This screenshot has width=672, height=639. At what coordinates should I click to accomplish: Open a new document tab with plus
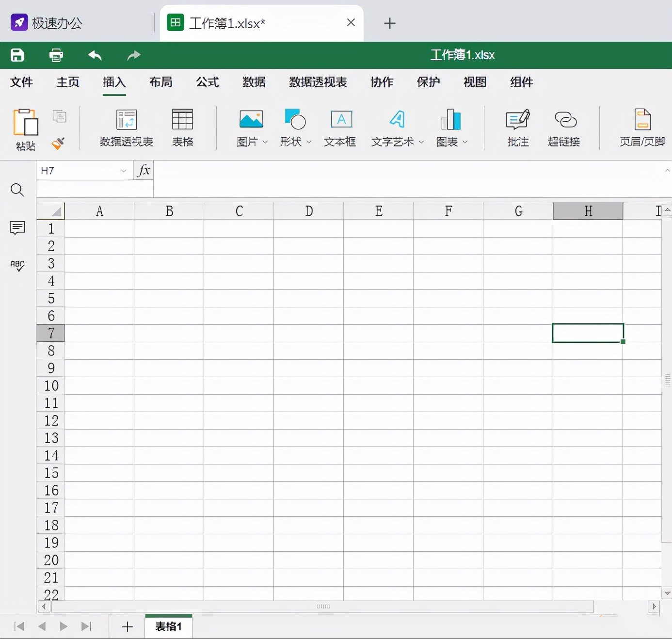[390, 23]
